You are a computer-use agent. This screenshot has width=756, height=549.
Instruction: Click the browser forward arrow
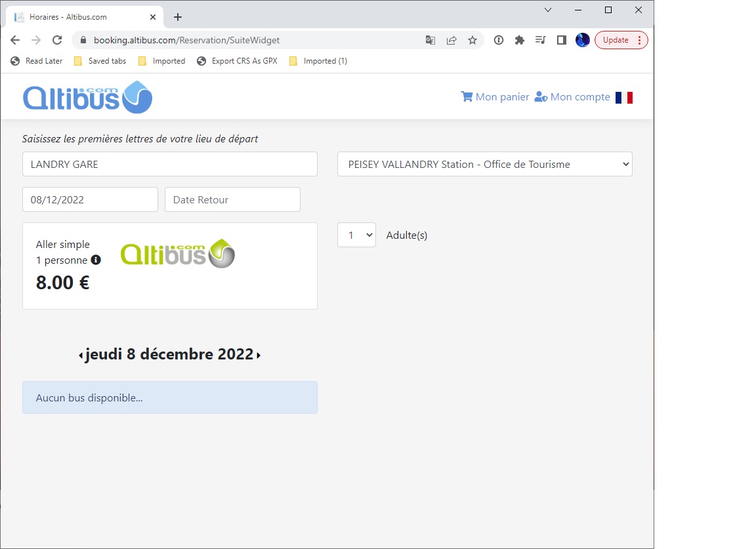(x=36, y=40)
